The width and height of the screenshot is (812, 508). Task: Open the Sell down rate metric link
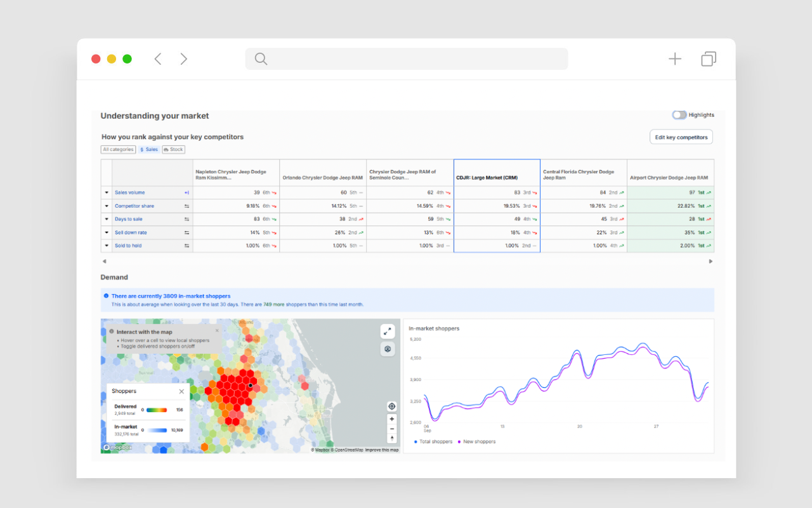[x=131, y=232]
